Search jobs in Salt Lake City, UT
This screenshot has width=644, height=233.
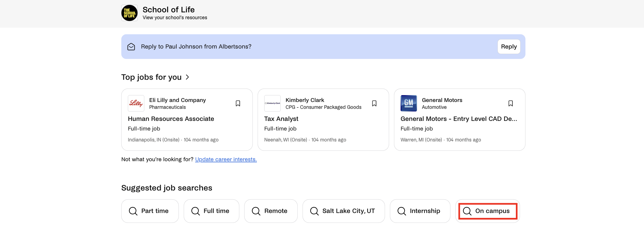click(344, 211)
